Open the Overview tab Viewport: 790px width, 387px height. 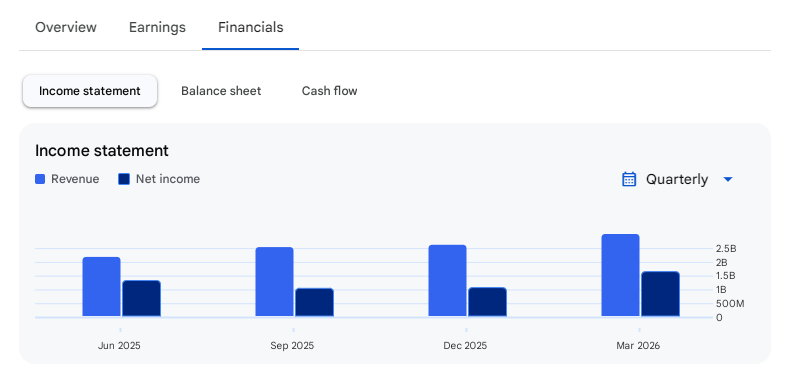65,27
